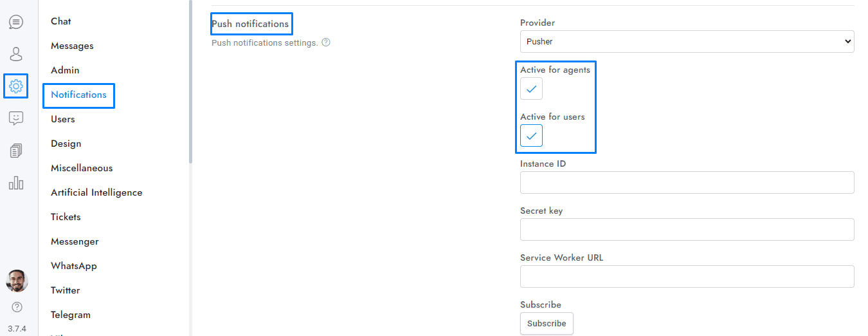The height and width of the screenshot is (336, 868).
Task: Click the settings gear icon
Action: click(16, 86)
